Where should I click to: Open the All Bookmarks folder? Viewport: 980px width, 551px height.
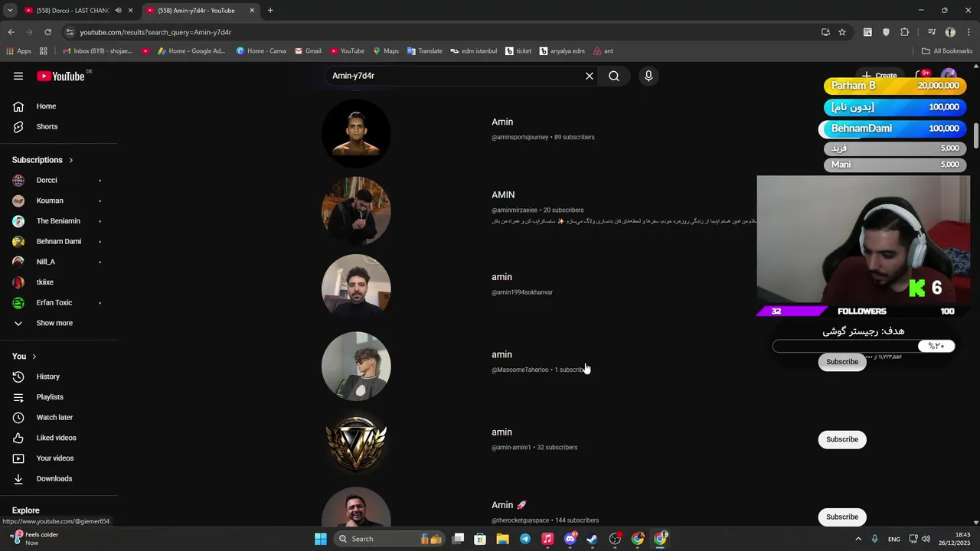coord(947,51)
